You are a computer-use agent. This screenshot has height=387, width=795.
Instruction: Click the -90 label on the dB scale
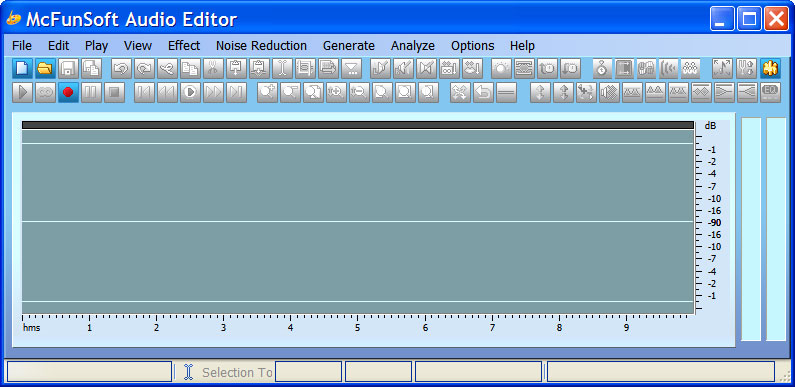coord(714,223)
